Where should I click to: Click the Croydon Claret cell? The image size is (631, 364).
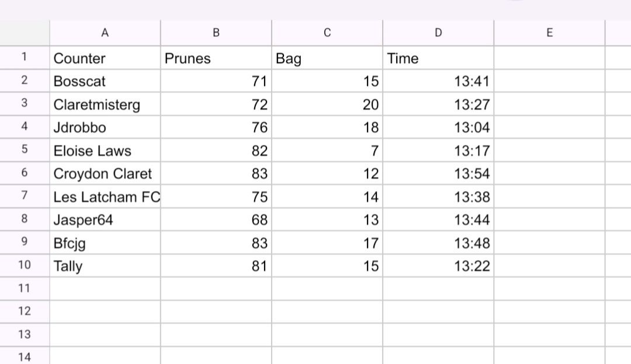coord(105,174)
